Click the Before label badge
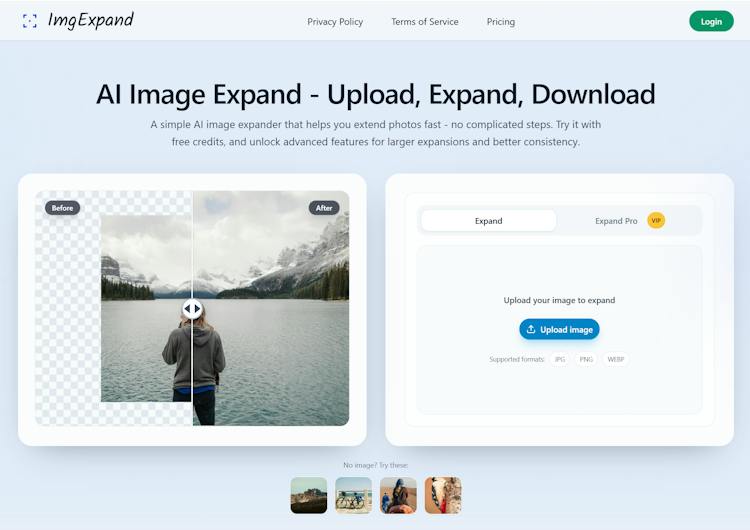 (x=63, y=208)
